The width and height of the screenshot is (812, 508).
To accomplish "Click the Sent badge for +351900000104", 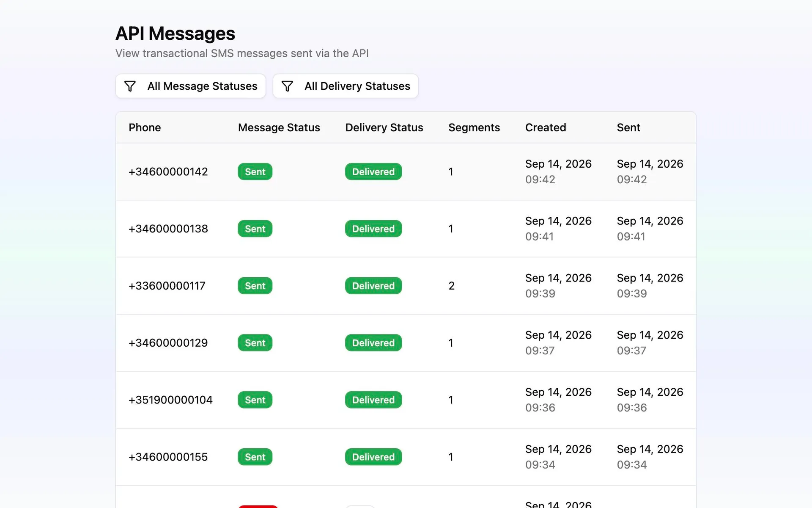I will [x=255, y=400].
